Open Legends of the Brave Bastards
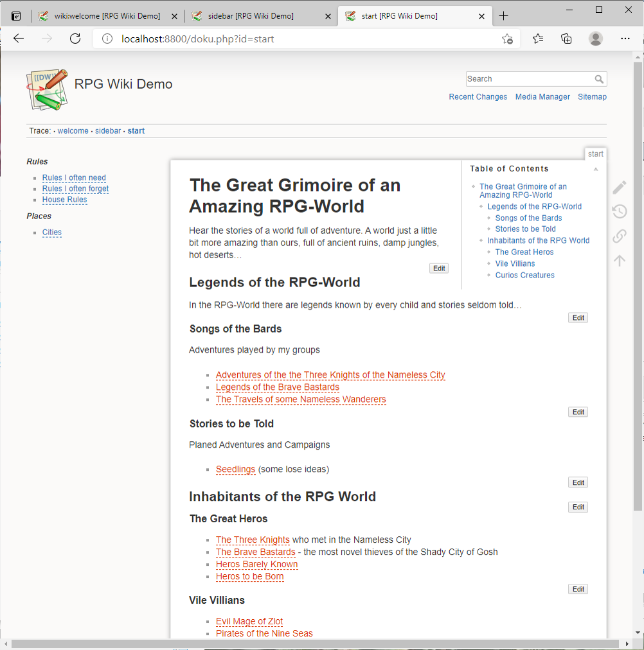The image size is (644, 650). [278, 387]
